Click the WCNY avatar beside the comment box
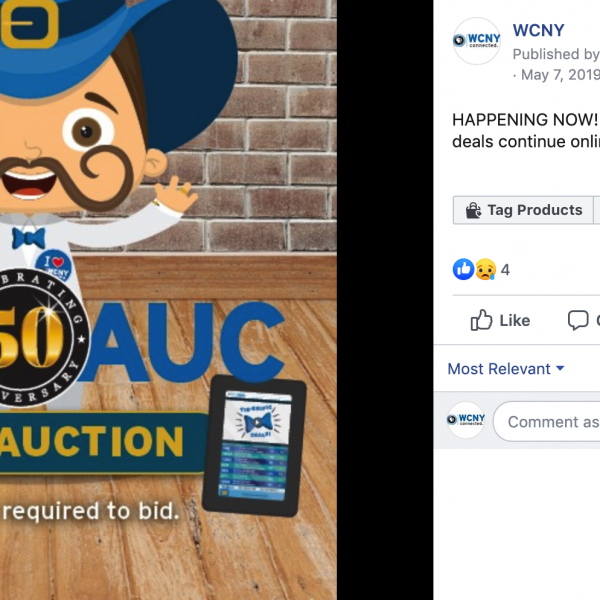The width and height of the screenshot is (600, 600). [466, 420]
